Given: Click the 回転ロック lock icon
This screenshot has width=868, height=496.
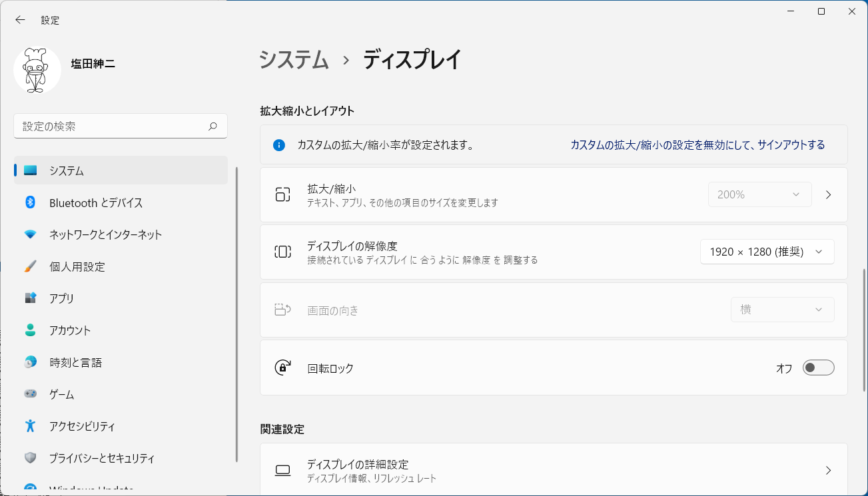Looking at the screenshot, I should [283, 368].
